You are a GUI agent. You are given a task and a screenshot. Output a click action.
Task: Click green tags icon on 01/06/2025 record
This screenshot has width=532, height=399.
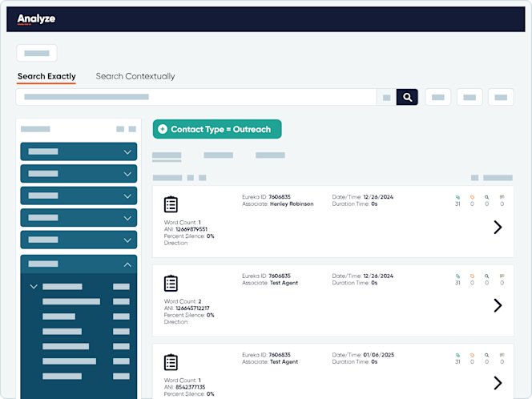coord(457,355)
